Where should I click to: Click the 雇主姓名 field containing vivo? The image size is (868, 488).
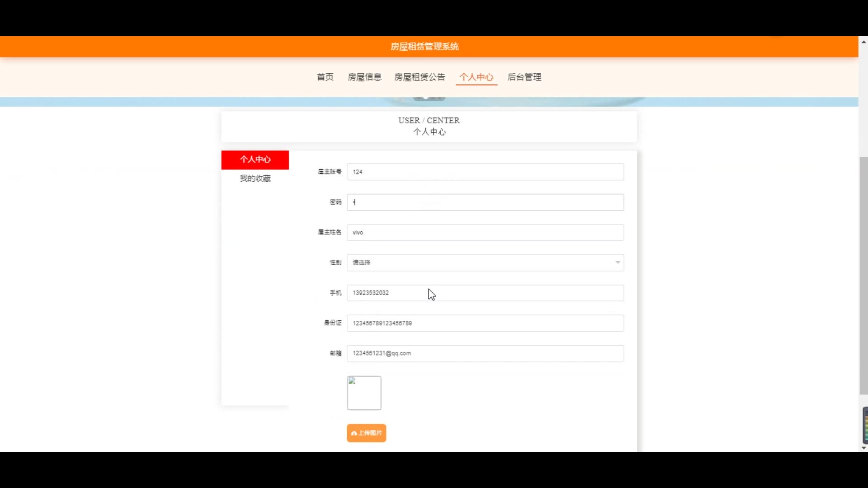485,232
